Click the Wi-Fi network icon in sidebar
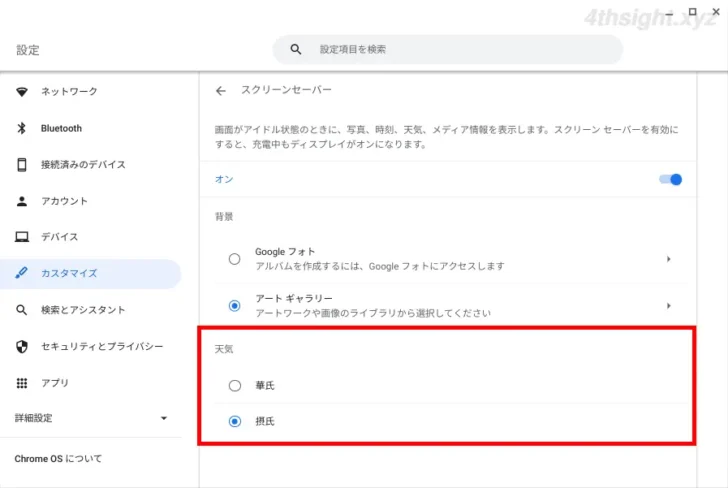728x488 pixels. click(x=22, y=91)
